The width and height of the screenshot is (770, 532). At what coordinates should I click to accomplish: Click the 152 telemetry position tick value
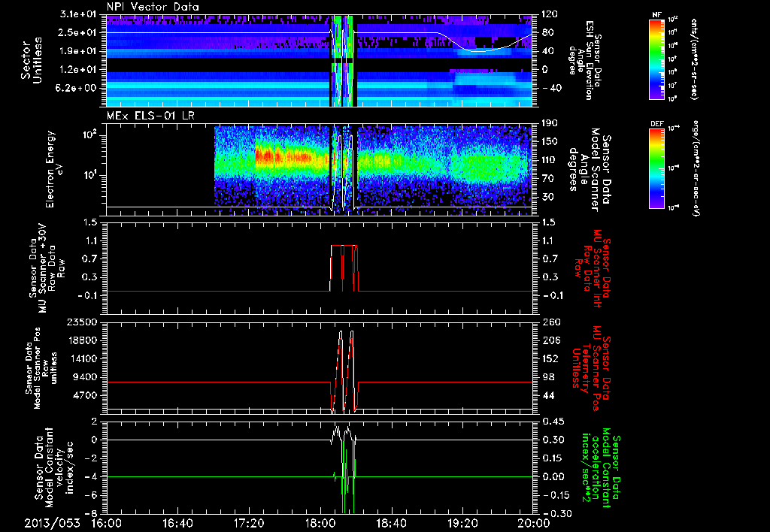(550, 358)
